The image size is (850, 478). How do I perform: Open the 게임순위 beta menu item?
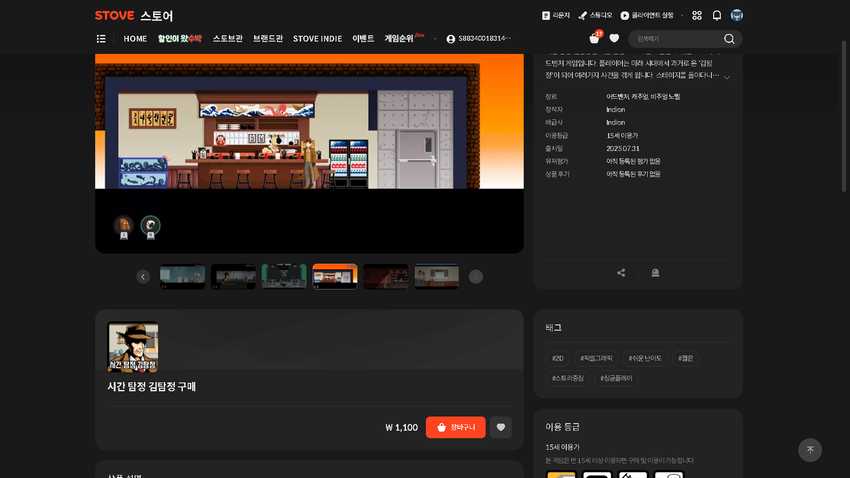pos(404,38)
